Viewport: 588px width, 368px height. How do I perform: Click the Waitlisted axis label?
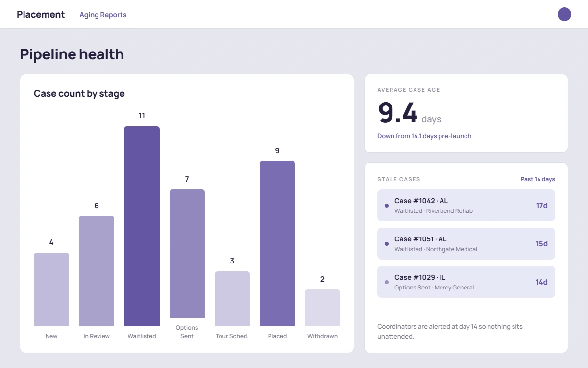coord(142,336)
